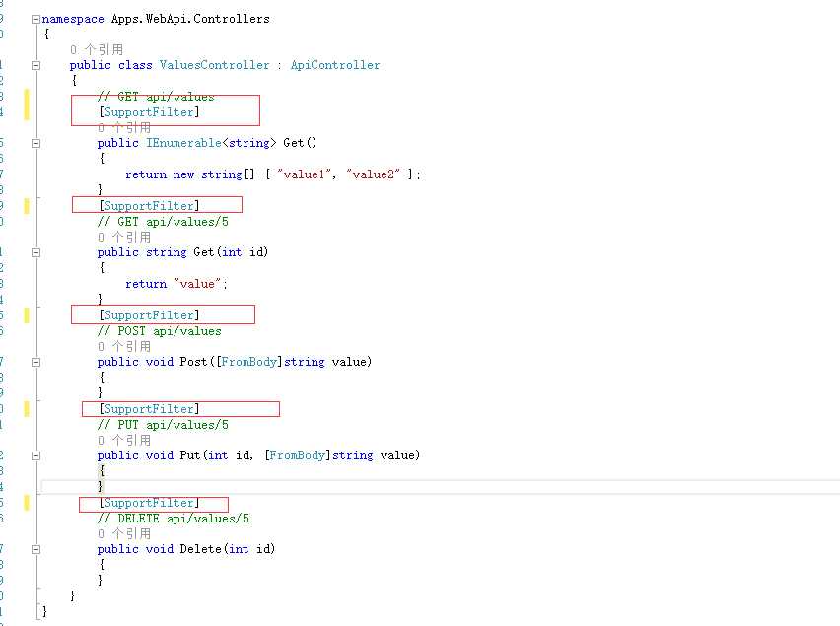Click SupportFilter attribute above GET api/values/5 comment
Screen dimensions: 840x626
(149, 206)
